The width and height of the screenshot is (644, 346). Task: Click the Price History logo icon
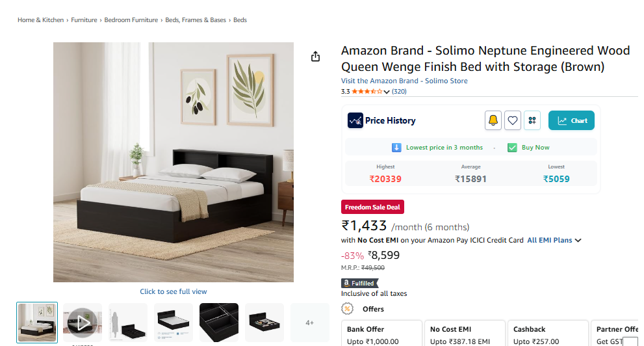click(355, 120)
